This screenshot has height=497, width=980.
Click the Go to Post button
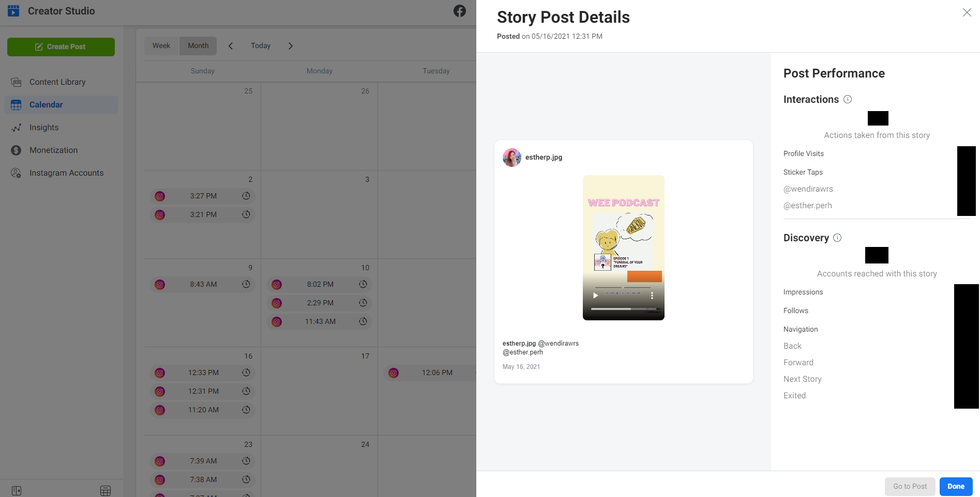click(x=910, y=486)
